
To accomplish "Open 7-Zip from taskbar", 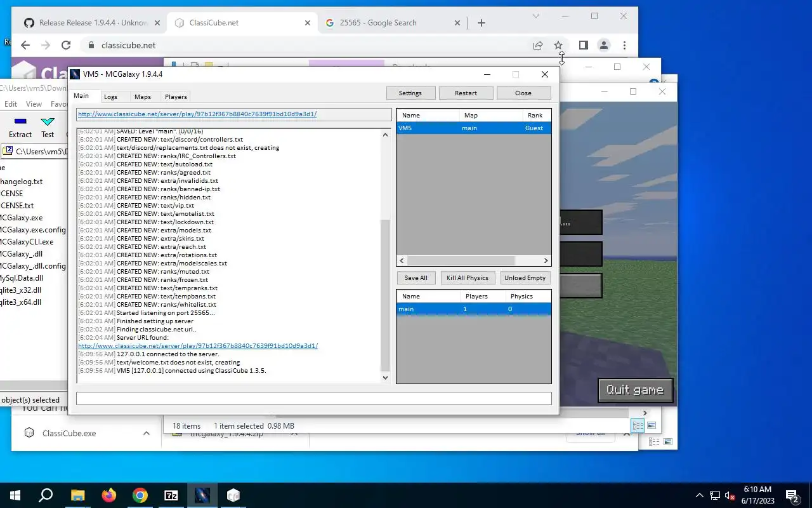I will click(171, 495).
